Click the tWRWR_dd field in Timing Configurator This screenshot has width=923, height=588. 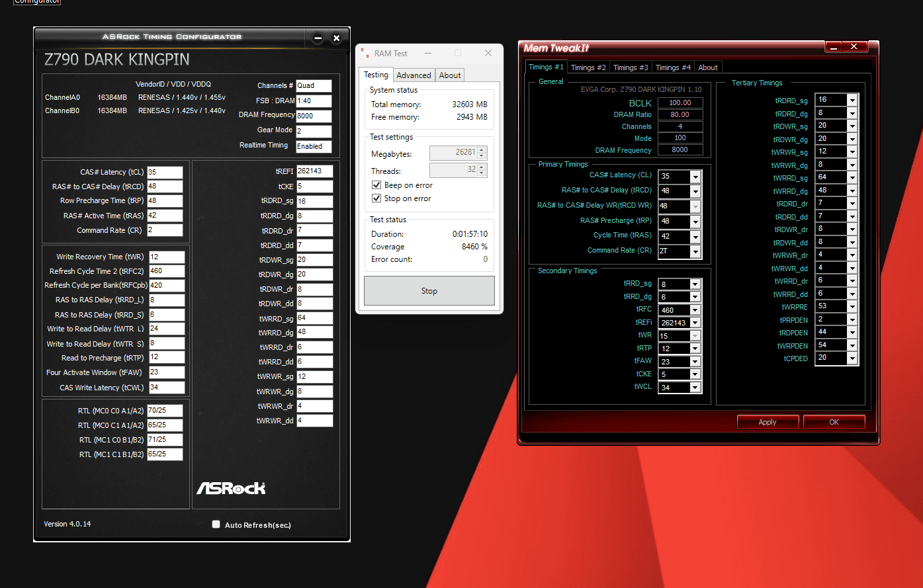(x=314, y=421)
